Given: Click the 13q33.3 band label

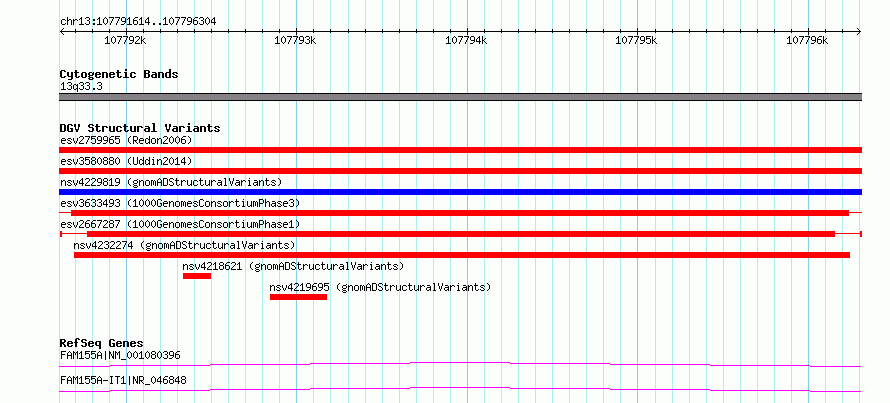Looking at the screenshot, I should (81, 87).
